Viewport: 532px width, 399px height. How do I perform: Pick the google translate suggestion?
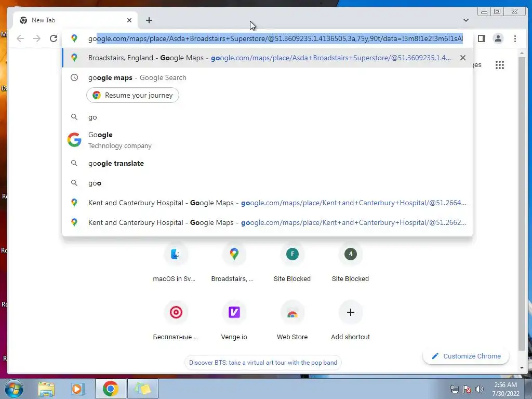(x=268, y=163)
